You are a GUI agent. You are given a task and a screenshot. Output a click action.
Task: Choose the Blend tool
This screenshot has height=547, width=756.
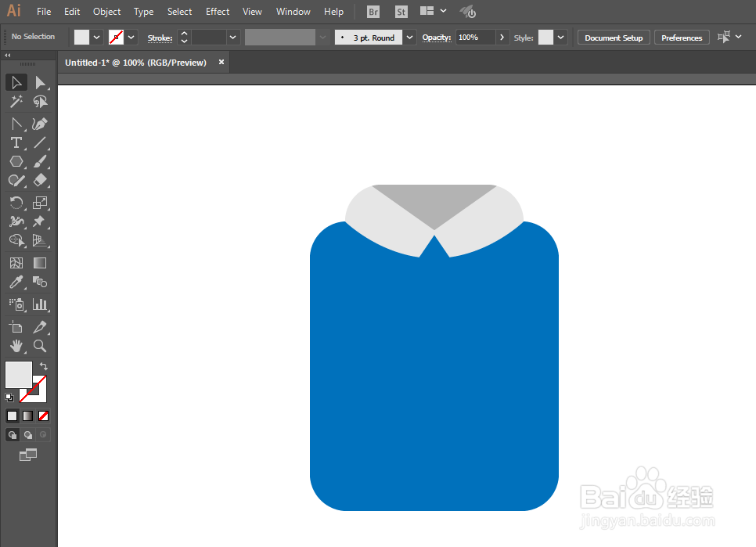coord(40,282)
